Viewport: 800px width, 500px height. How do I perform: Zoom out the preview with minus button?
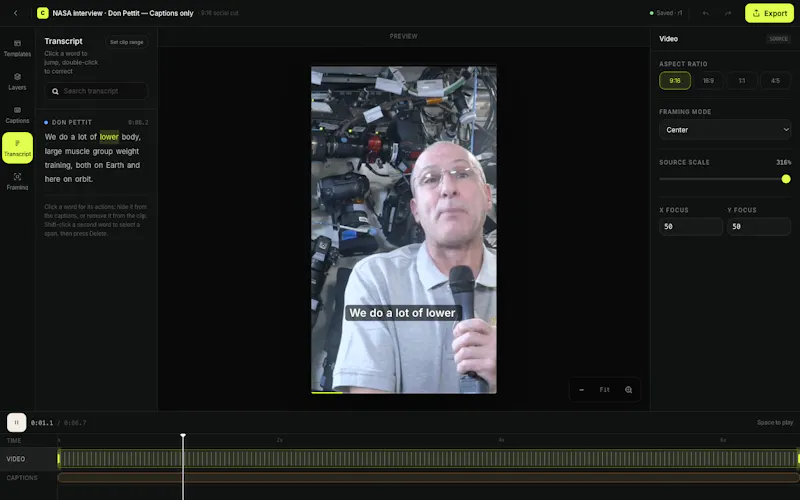tap(582, 390)
